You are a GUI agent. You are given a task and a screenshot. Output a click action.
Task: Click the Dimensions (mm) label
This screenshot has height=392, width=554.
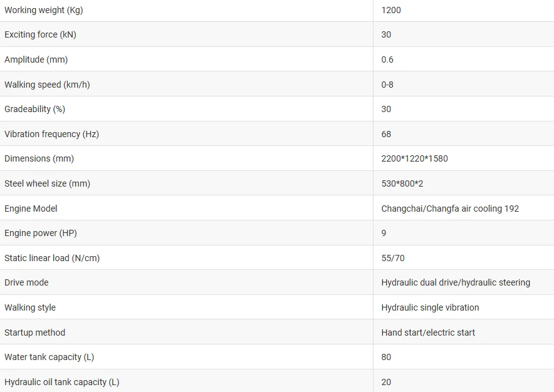[x=39, y=158]
